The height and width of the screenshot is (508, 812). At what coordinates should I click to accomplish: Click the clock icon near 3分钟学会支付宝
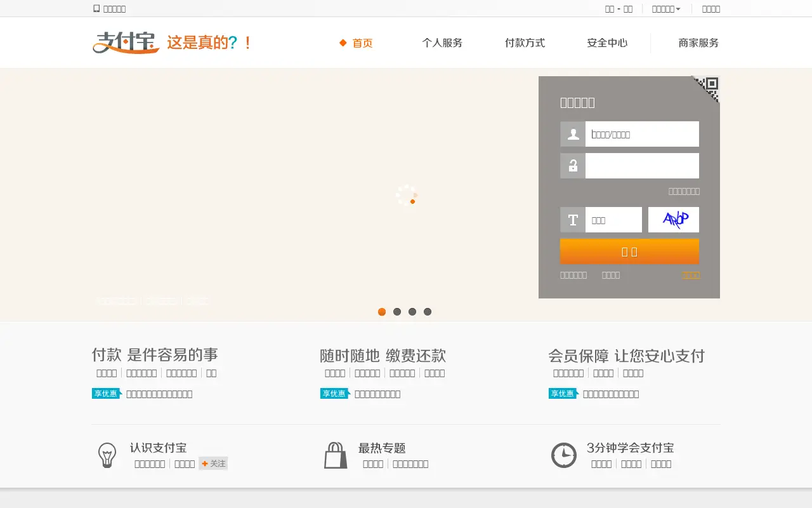564,455
